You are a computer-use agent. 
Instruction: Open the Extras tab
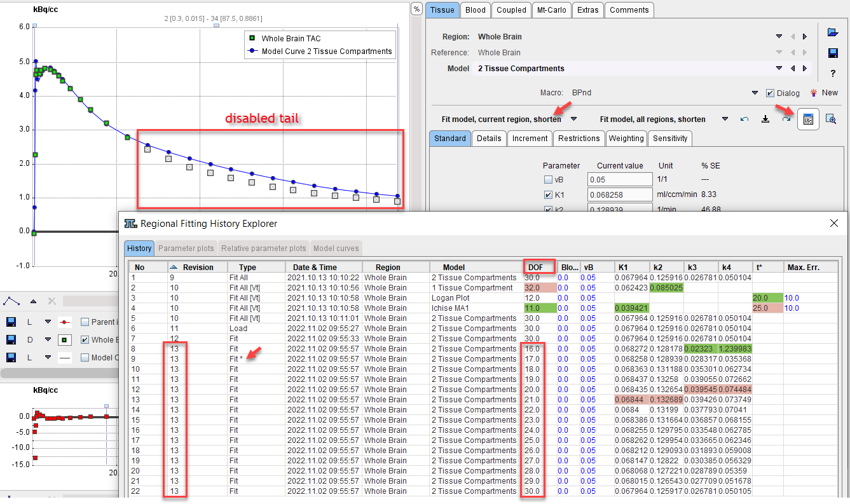(587, 10)
